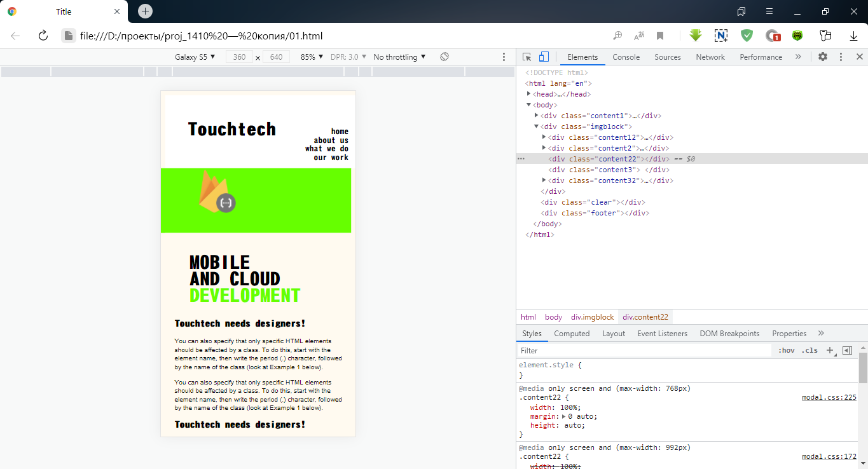
Task: Open the green shield adblock extension
Action: pyautogui.click(x=747, y=36)
